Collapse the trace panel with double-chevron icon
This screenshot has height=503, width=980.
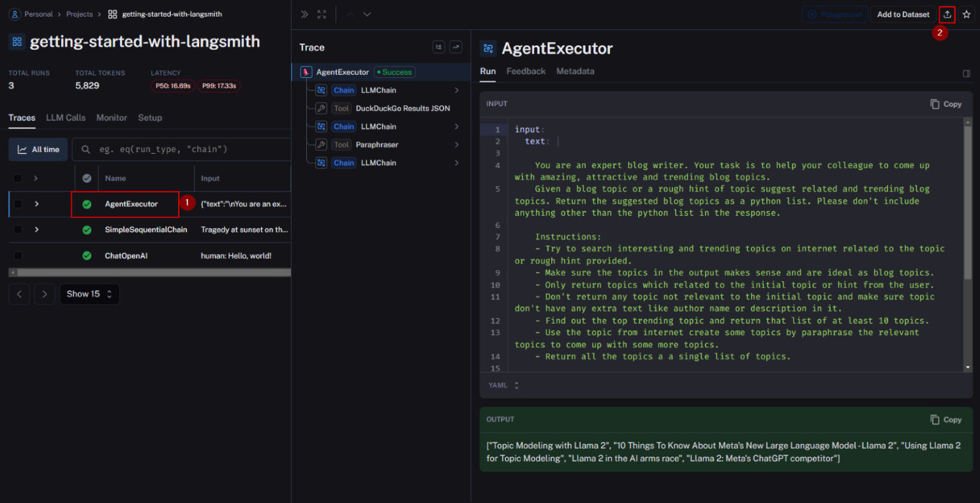(304, 14)
